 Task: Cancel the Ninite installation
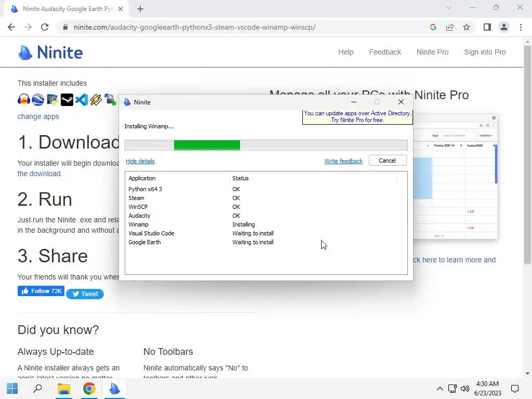click(388, 161)
